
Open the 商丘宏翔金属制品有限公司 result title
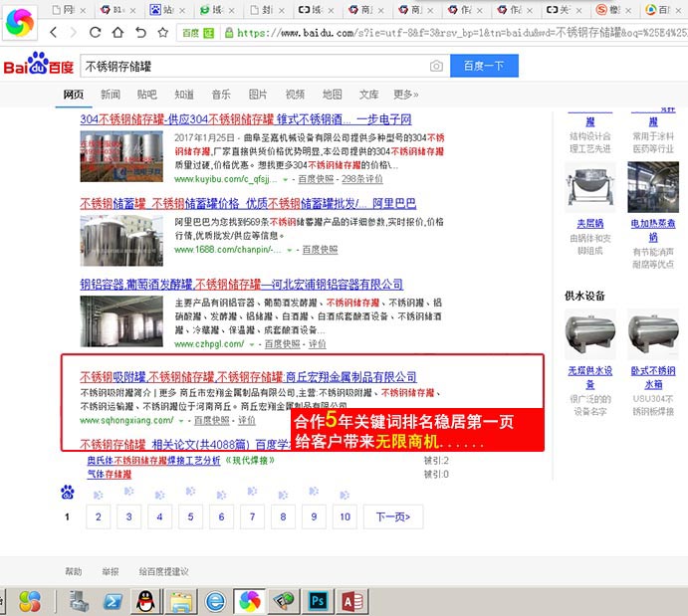[248, 376]
